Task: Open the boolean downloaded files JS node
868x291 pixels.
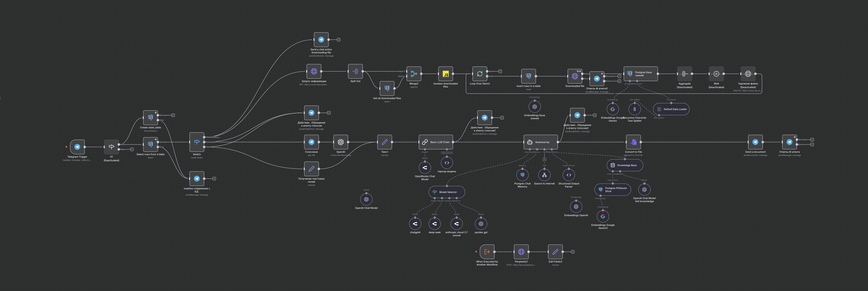Action: click(445, 74)
